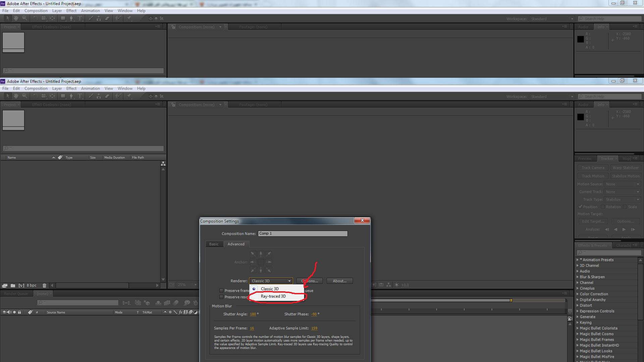644x362 pixels.
Task: Click the Track Camera button
Action: pyautogui.click(x=593, y=168)
